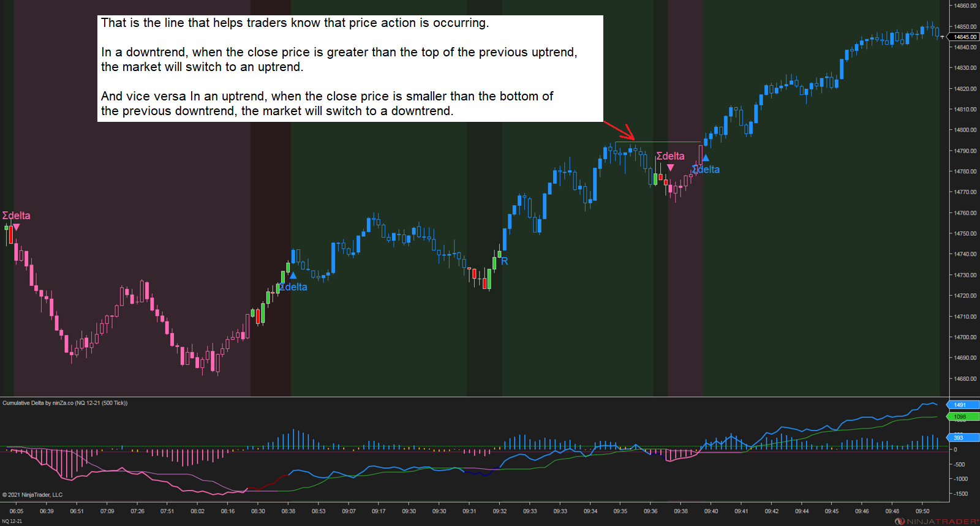The image size is (980, 526).
Task: Select blue up triangle near 08:38
Action: (293, 276)
